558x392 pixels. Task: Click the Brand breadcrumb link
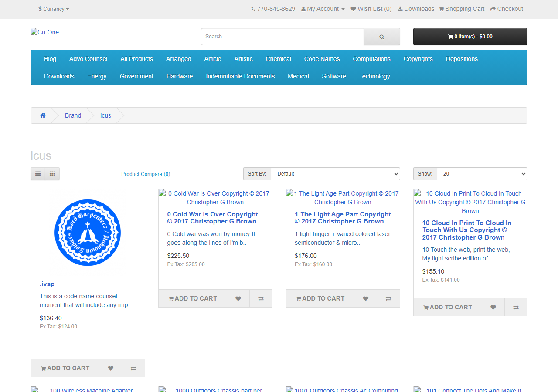tap(73, 115)
